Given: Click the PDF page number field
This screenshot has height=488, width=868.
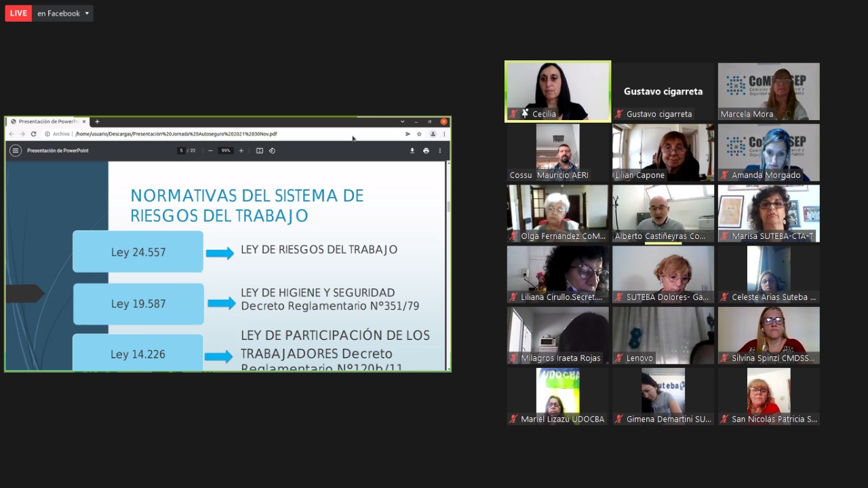Looking at the screenshot, I should pos(182,151).
